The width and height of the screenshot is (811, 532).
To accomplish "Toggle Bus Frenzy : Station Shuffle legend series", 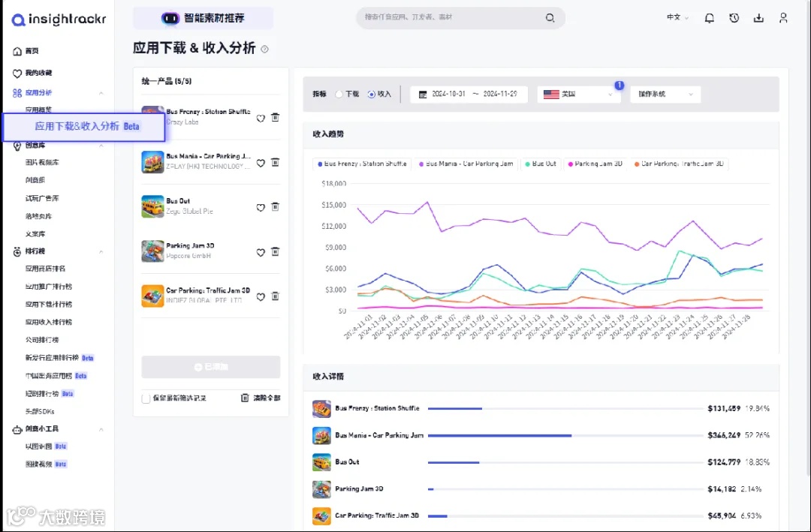I will (x=362, y=164).
